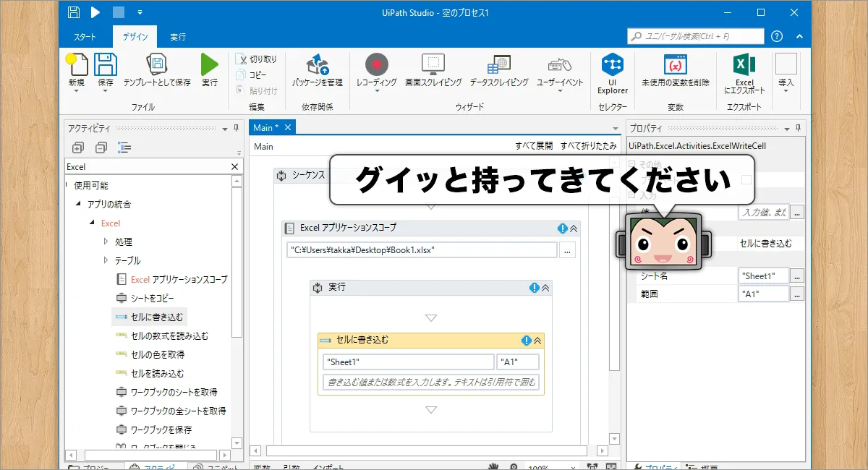Open 画面スクレイピング wizard
868x470 pixels.
click(x=433, y=71)
